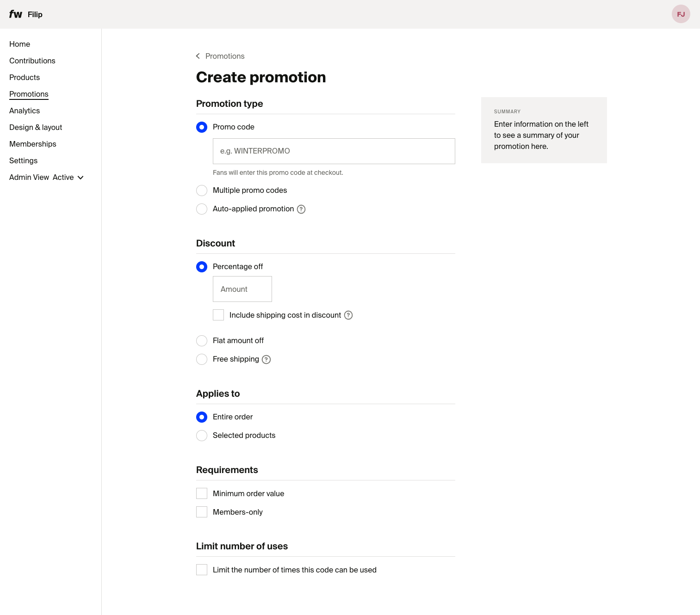Check the Minimum order value requirement
700x615 pixels.
point(202,494)
